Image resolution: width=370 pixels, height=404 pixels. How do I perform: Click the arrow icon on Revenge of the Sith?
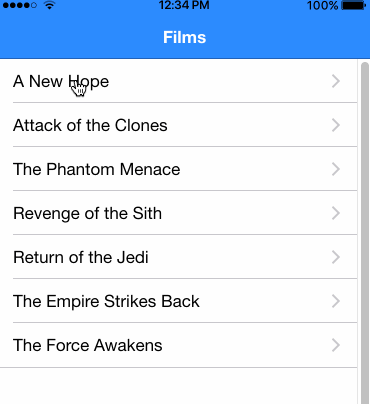(x=336, y=213)
